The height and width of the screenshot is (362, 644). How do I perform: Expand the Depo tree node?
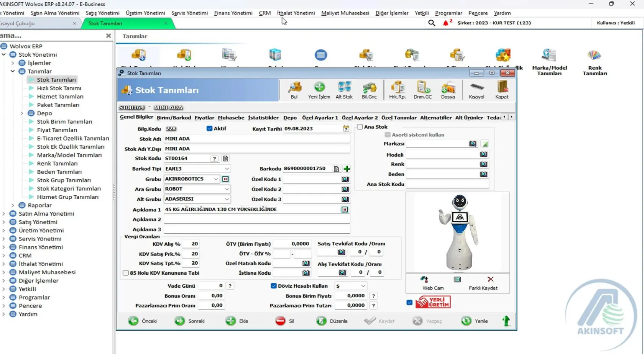22,113
